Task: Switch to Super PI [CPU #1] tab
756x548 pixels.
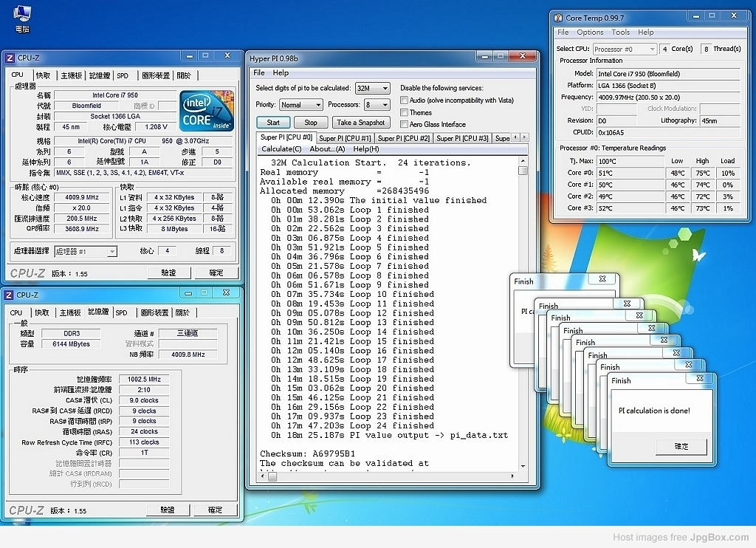Action: pos(346,138)
